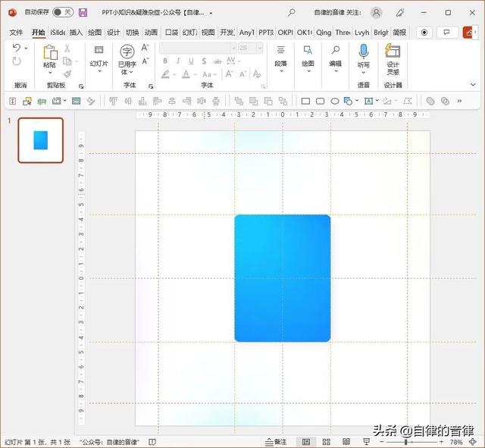Click the accessibility book icon in status bar
Screen dimensions: 485x448
click(152, 442)
